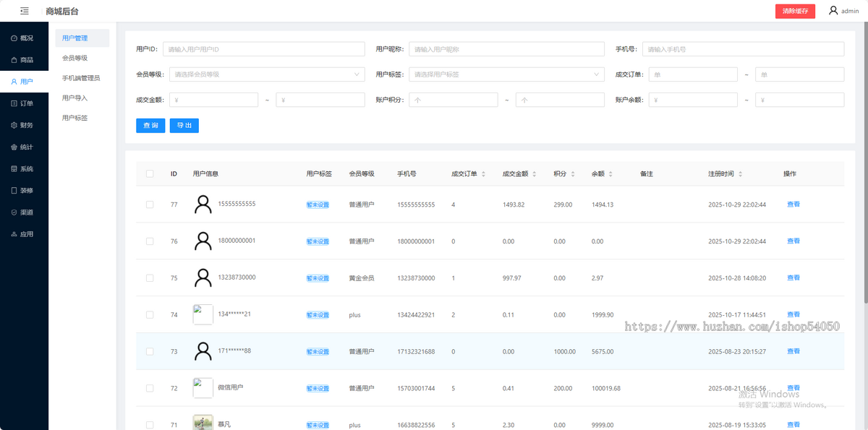Select the checkbox for user ID 77
This screenshot has height=430, width=868.
(x=150, y=204)
